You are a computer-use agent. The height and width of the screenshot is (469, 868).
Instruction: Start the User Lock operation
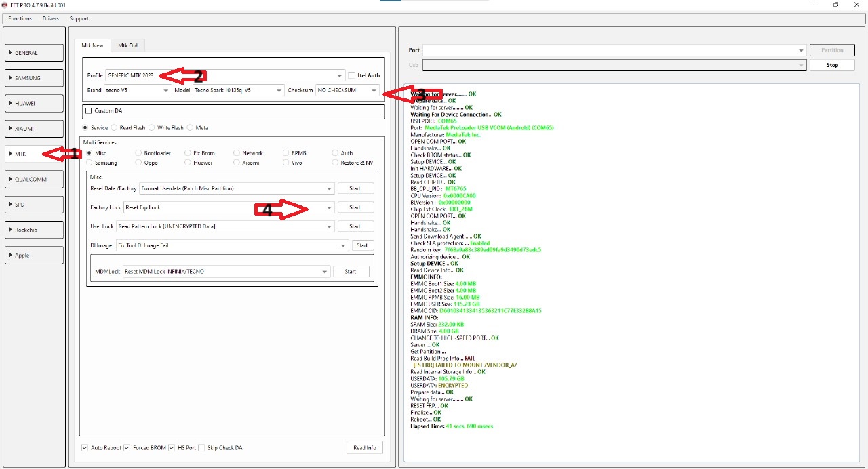pos(355,226)
